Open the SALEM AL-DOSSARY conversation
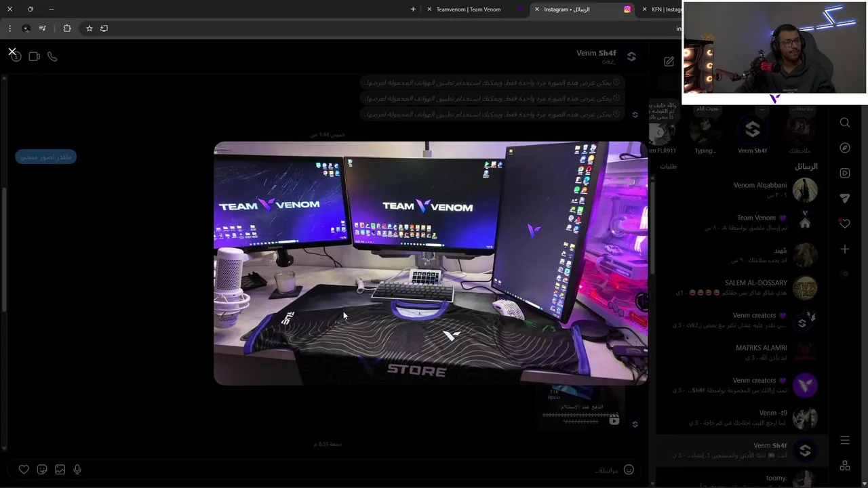868x488 pixels. coord(742,287)
